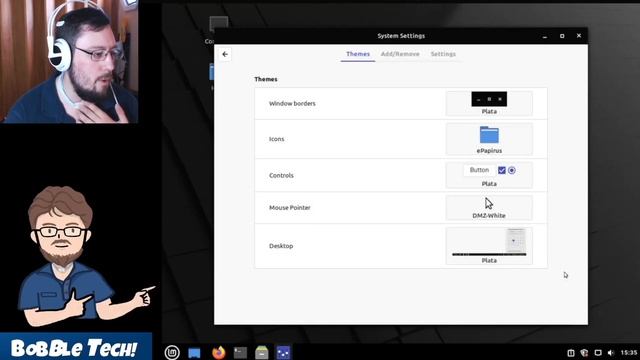The width and height of the screenshot is (640, 360).
Task: Minimize the System Settings window
Action: click(545, 36)
